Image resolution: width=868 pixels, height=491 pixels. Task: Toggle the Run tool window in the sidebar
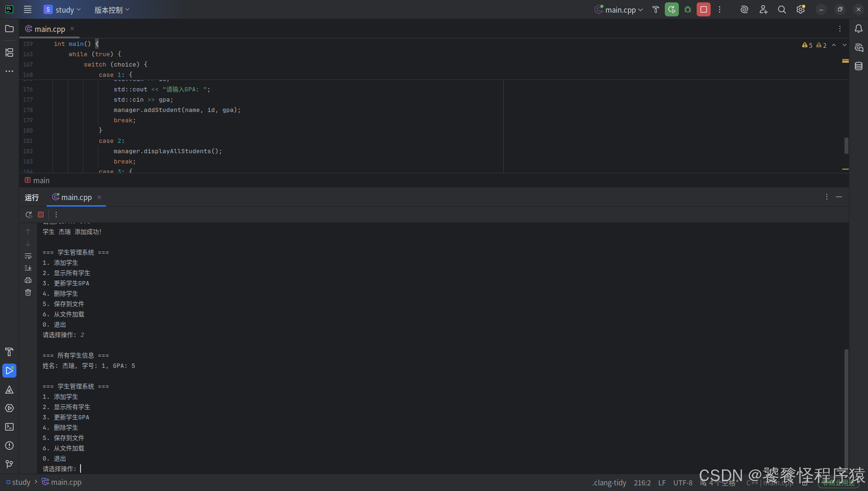[9, 371]
